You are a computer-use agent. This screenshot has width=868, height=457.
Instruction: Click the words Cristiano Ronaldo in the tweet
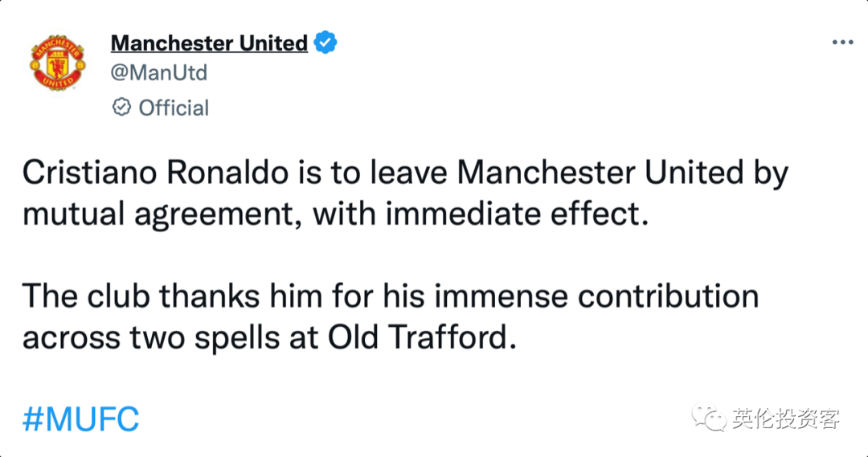(x=156, y=173)
